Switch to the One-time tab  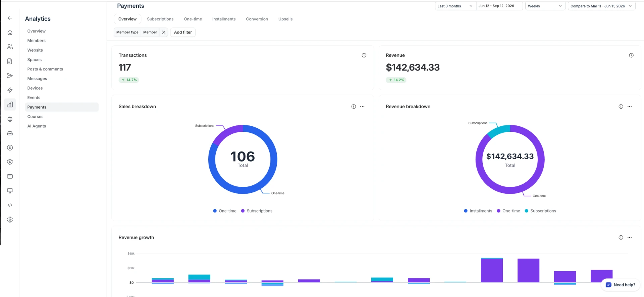pos(193,19)
